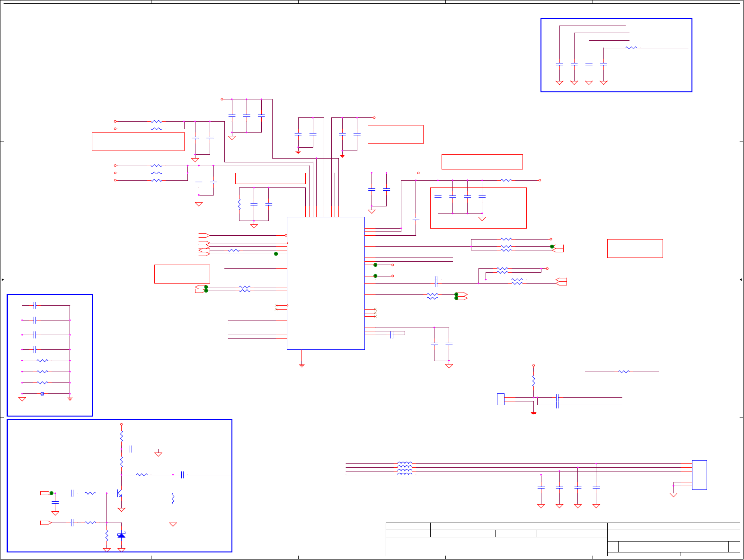Click the small two-pin connector below the pull-up resistor

(x=501, y=399)
